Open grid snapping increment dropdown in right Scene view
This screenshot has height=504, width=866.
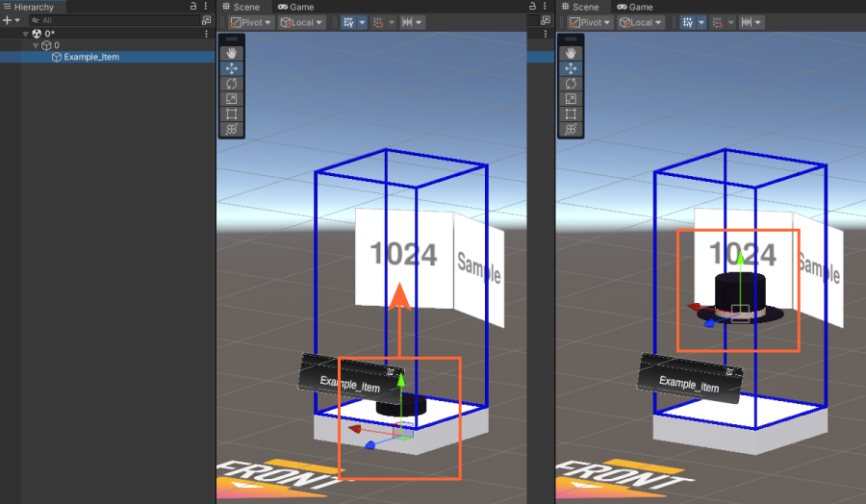click(x=751, y=22)
